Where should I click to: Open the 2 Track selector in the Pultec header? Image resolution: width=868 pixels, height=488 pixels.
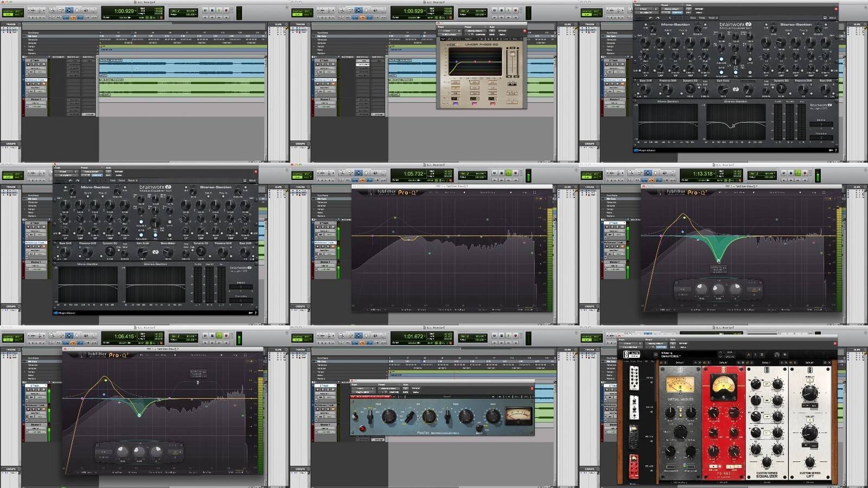tap(360, 389)
